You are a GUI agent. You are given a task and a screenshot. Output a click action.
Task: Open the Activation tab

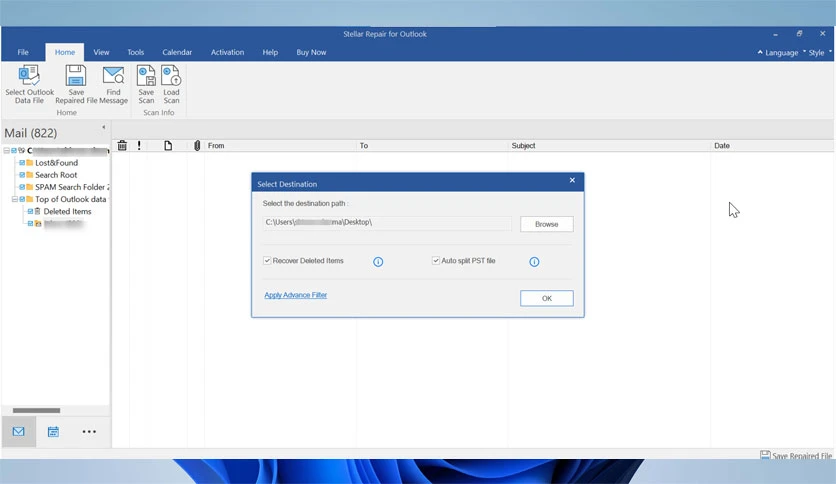(x=227, y=52)
